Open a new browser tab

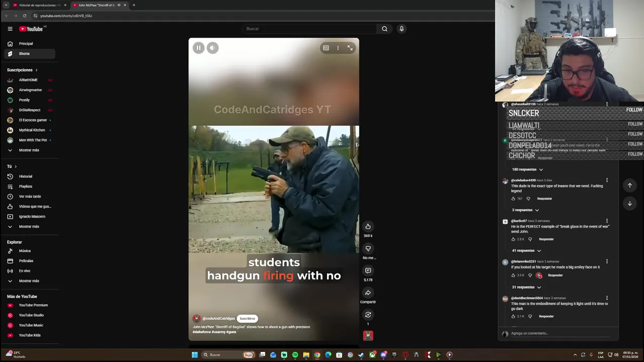(x=134, y=5)
